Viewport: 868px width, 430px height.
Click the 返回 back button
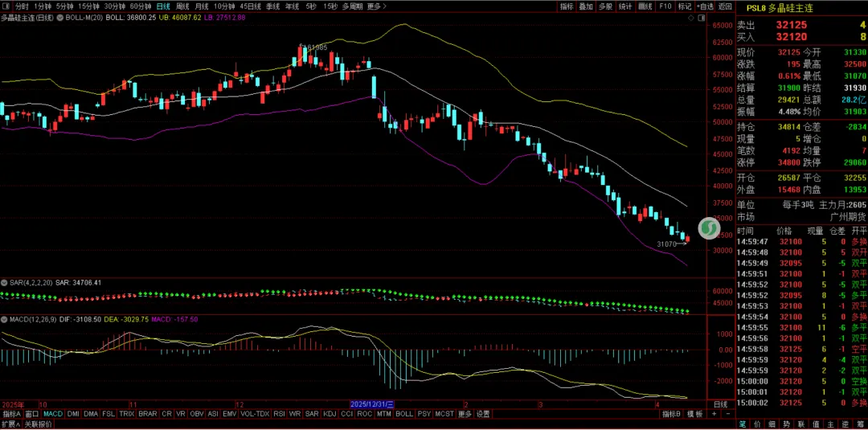pyautogui.click(x=725, y=6)
